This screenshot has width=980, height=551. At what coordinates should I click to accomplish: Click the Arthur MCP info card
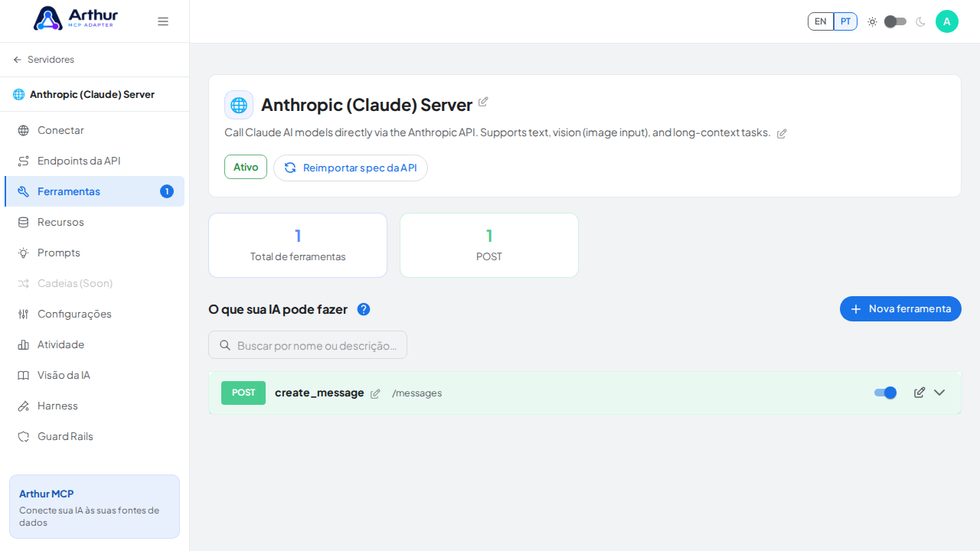[x=94, y=507]
